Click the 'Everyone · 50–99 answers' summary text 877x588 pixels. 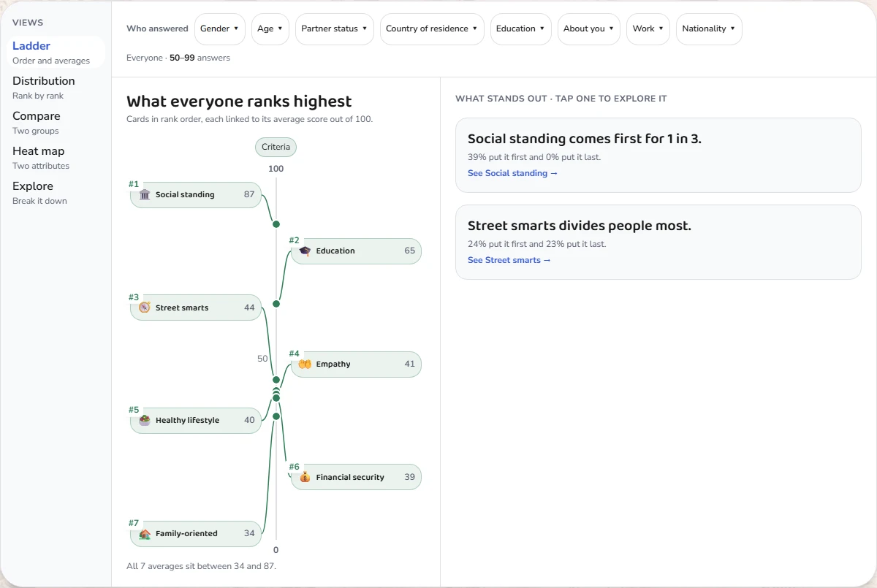coord(178,58)
